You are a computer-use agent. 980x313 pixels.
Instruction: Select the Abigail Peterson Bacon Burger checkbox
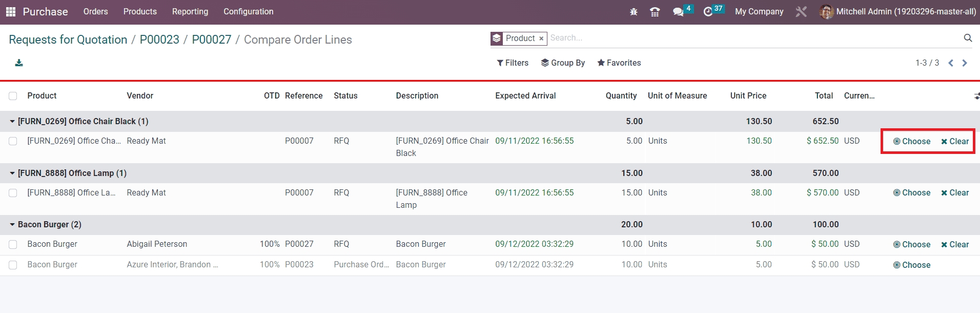[13, 244]
